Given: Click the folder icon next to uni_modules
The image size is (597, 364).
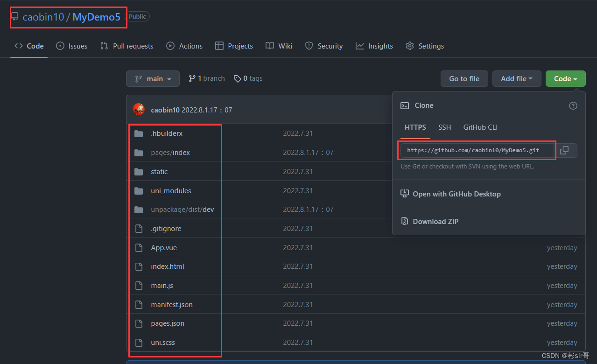Looking at the screenshot, I should [x=139, y=190].
